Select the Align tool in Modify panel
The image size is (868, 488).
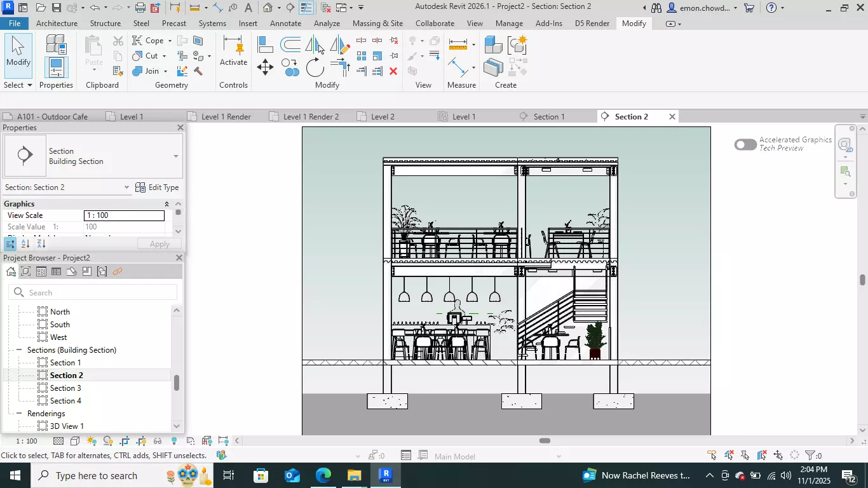point(265,44)
